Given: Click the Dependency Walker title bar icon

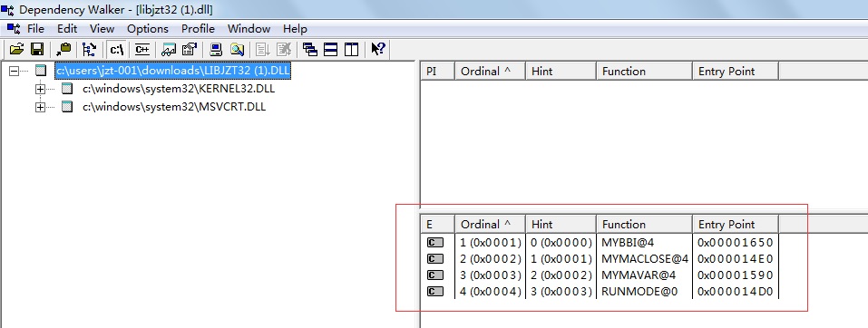Looking at the screenshot, I should pyautogui.click(x=7, y=9).
